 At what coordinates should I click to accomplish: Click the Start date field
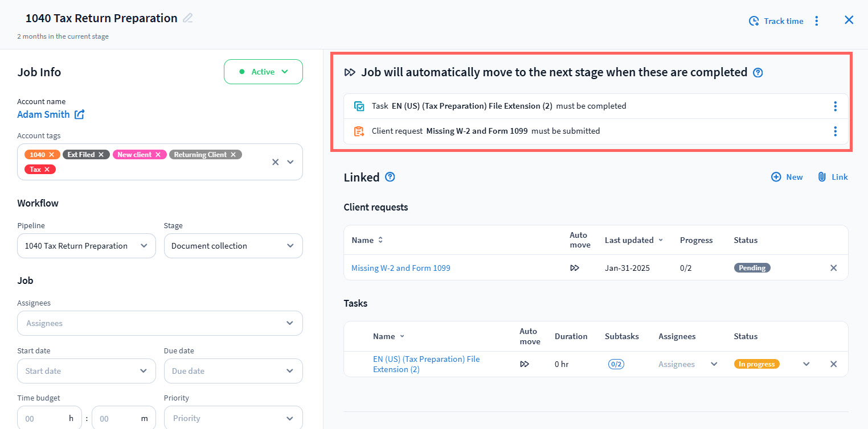tap(87, 371)
